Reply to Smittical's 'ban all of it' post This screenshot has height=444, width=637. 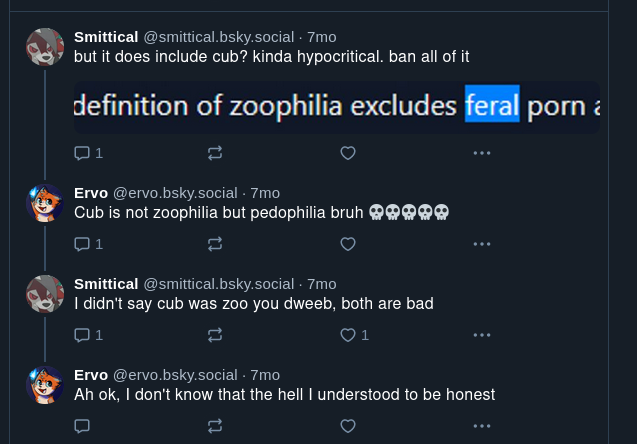point(83,153)
